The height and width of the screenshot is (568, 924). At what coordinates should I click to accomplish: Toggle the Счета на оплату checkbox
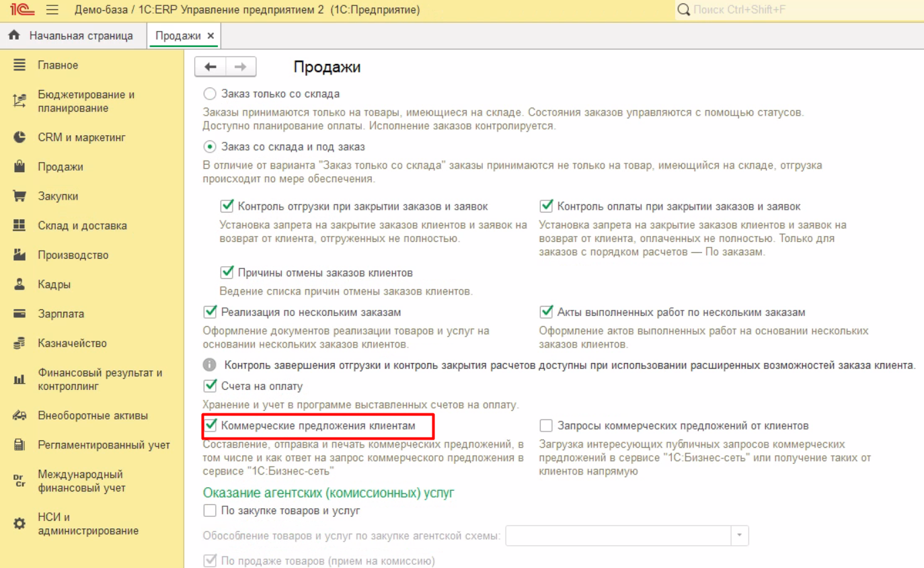[210, 387]
